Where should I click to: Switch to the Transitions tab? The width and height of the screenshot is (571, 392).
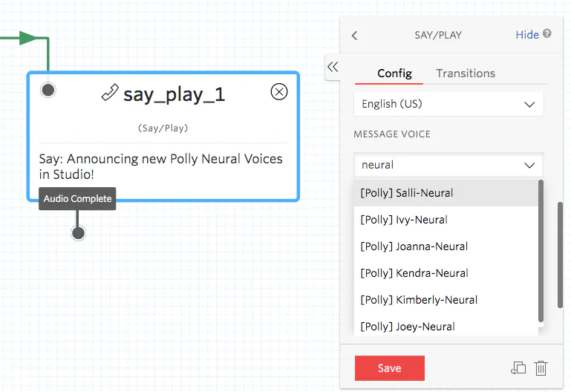pyautogui.click(x=466, y=73)
